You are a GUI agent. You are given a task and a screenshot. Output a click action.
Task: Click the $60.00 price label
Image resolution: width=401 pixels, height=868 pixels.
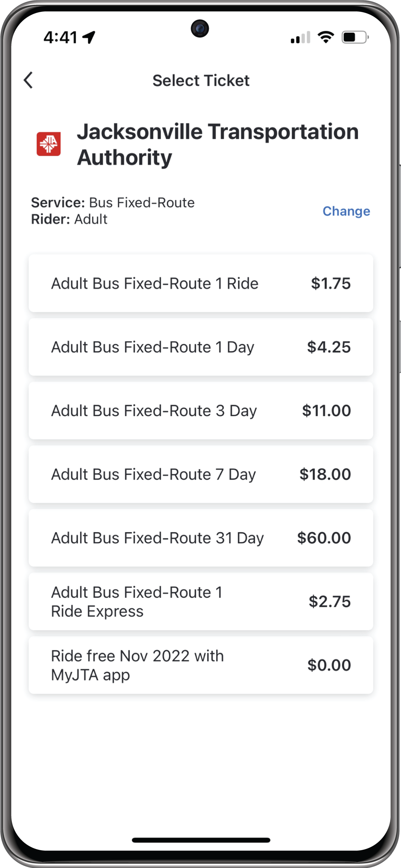click(x=324, y=538)
